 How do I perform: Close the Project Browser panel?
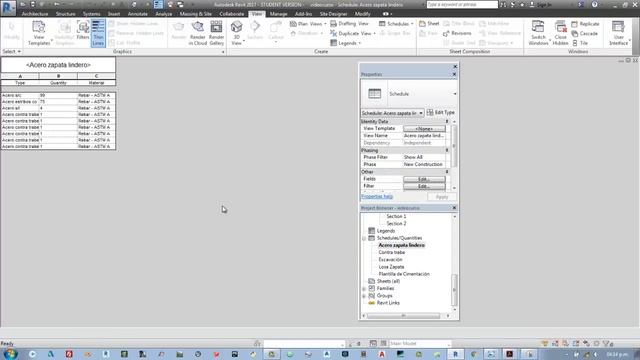tap(454, 208)
